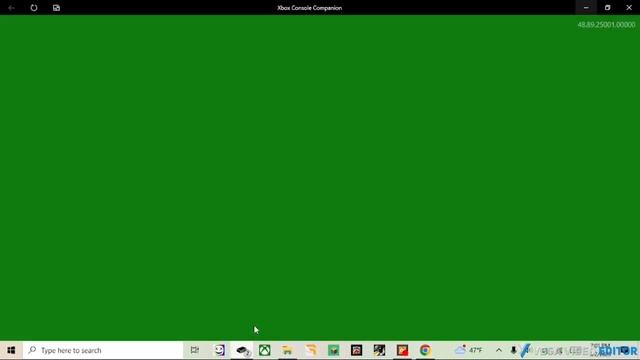Click the 'Type here to search' box
This screenshot has width=640, height=360.
point(103,350)
